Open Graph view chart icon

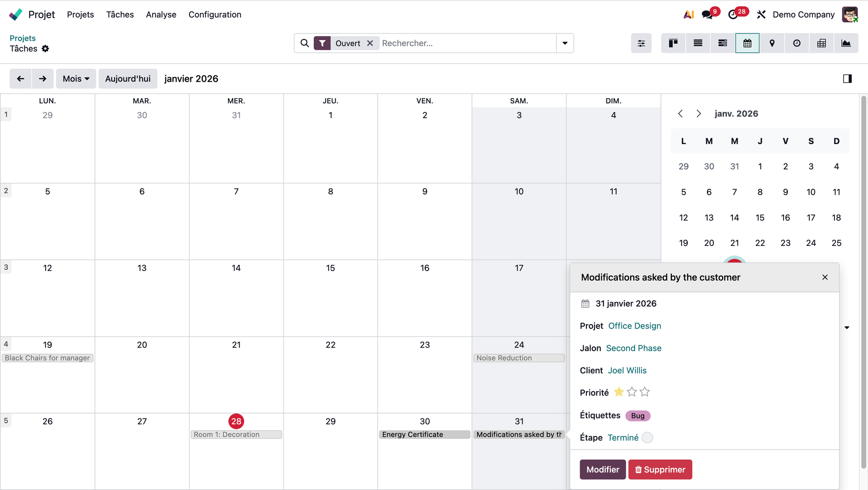coord(846,43)
